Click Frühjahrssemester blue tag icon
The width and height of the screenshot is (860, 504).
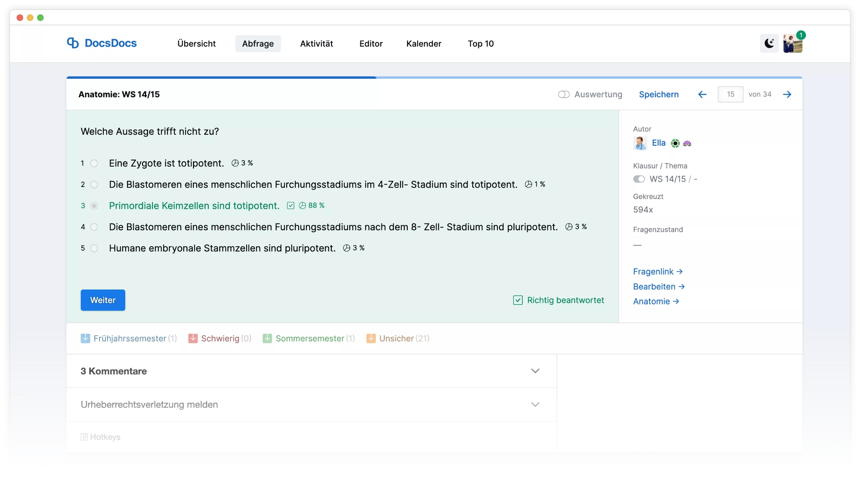click(x=85, y=338)
